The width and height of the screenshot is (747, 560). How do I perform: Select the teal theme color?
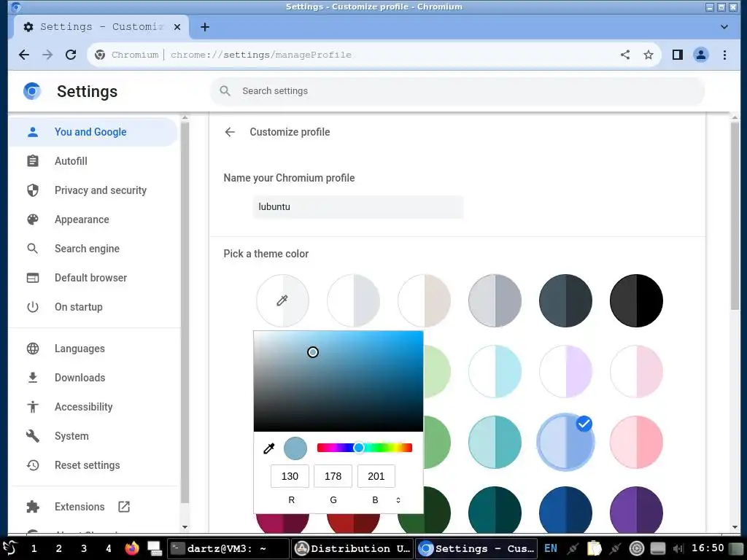tap(495, 442)
